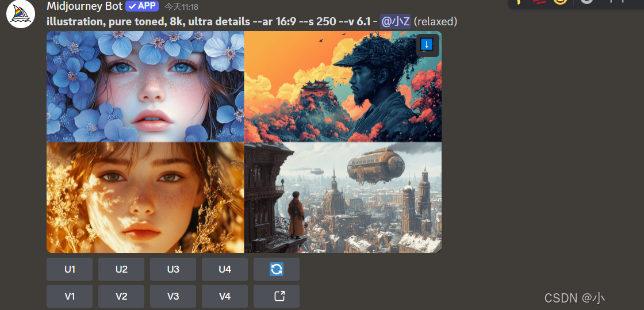Upscale the first image with U1
Viewport: 644px width, 310px height.
tap(70, 269)
